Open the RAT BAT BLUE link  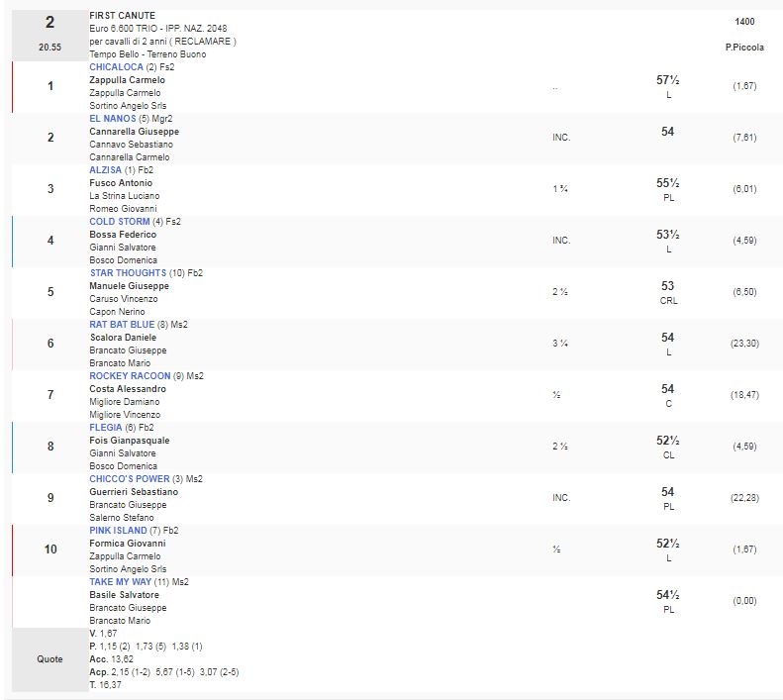pos(122,325)
